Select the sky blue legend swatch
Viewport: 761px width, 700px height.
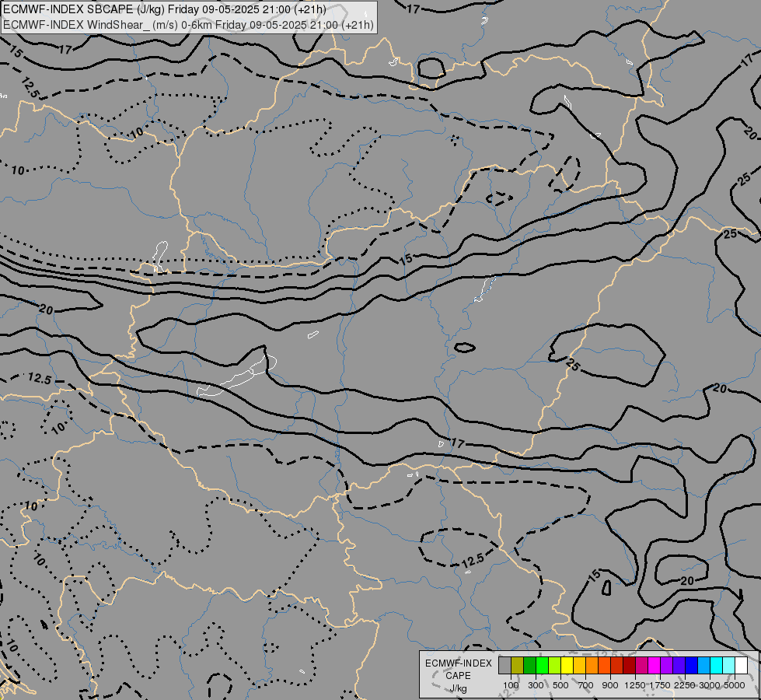[x=704, y=665]
